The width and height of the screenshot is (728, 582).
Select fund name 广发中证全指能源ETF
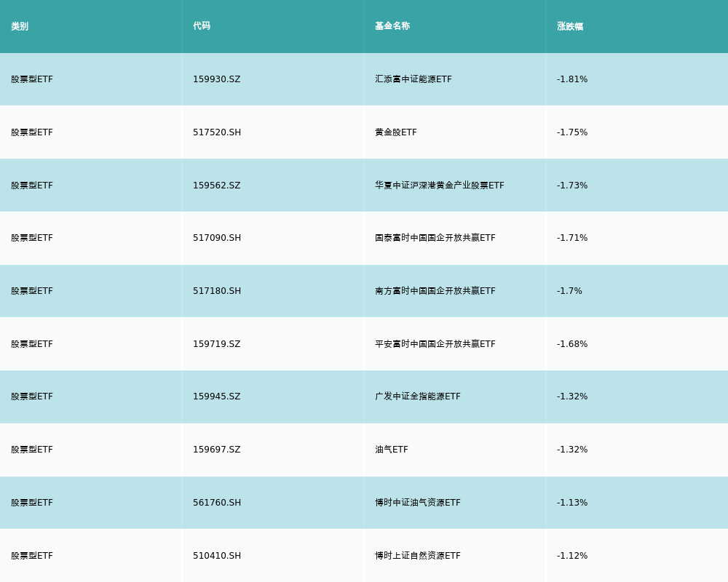(x=417, y=396)
